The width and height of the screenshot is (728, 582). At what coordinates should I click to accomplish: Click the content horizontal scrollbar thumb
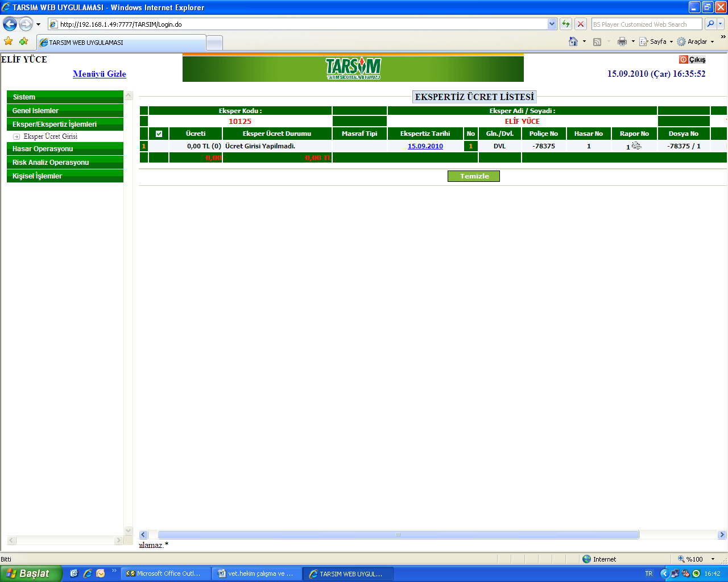[398, 534]
